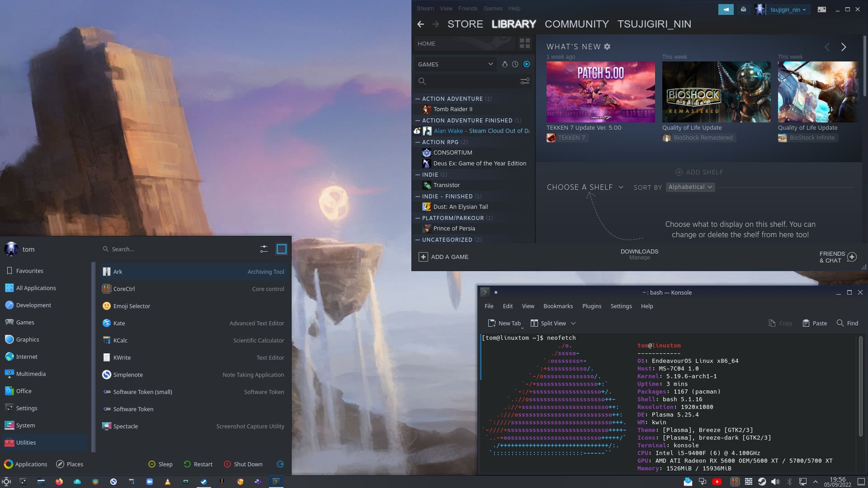Open the Steam Friends menu
This screenshot has width=868, height=488.
tap(467, 8)
